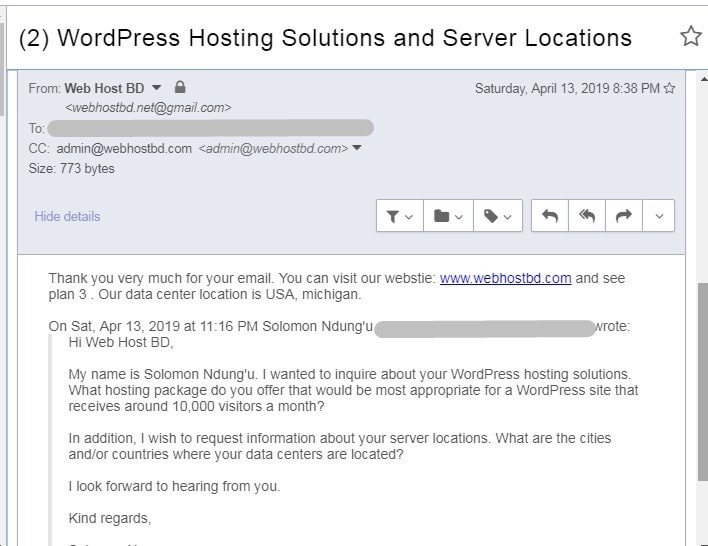Open the tag label dropdown
The height and width of the screenshot is (546, 708).
pos(498,216)
